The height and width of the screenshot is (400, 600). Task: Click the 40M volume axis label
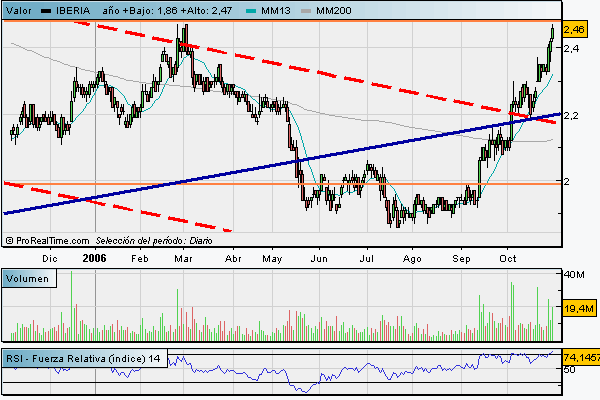click(x=574, y=274)
